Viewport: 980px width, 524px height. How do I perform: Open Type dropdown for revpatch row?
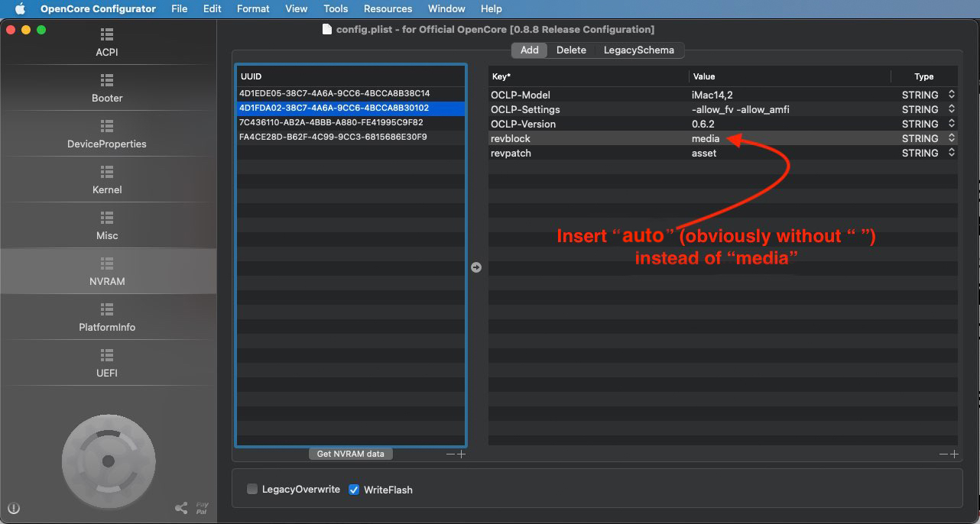click(952, 153)
